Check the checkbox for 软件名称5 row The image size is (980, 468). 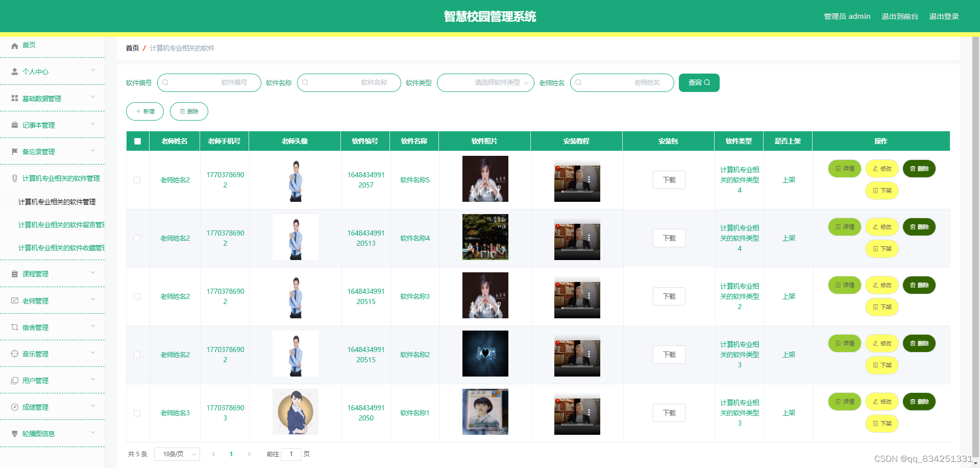coord(137,180)
